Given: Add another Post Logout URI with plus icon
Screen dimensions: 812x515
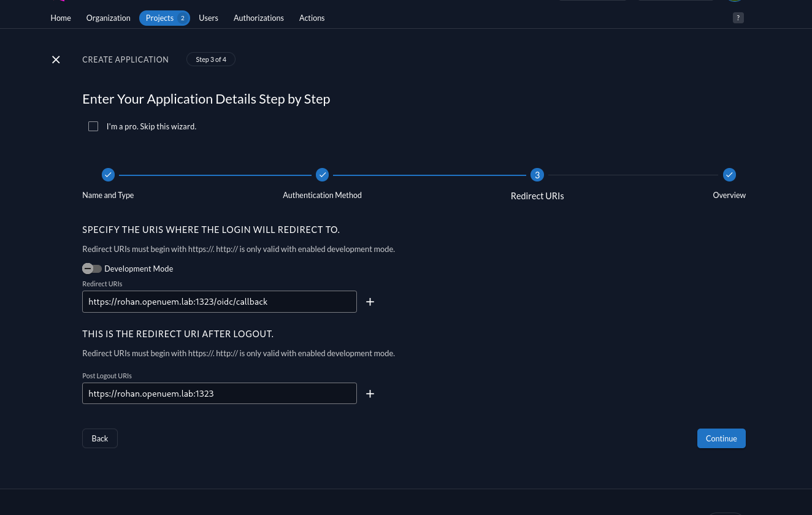Looking at the screenshot, I should tap(370, 394).
